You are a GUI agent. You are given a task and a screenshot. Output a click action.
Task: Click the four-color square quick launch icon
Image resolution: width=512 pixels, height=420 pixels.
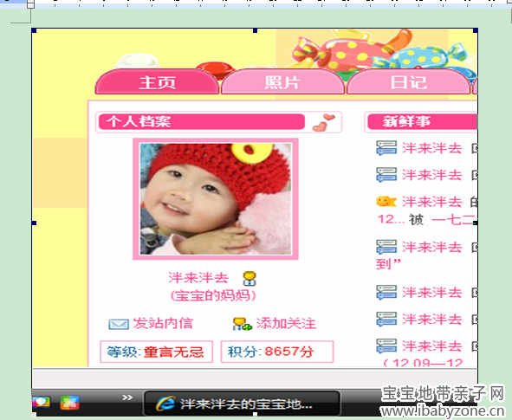(x=69, y=403)
